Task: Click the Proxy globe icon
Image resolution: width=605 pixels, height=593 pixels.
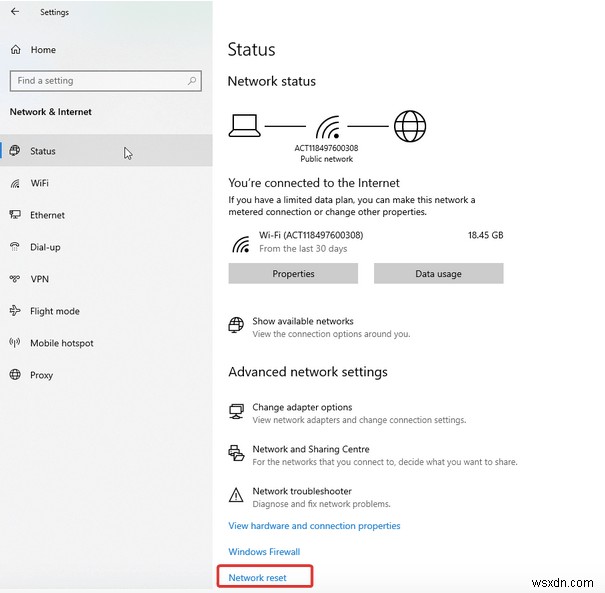Action: [x=15, y=374]
